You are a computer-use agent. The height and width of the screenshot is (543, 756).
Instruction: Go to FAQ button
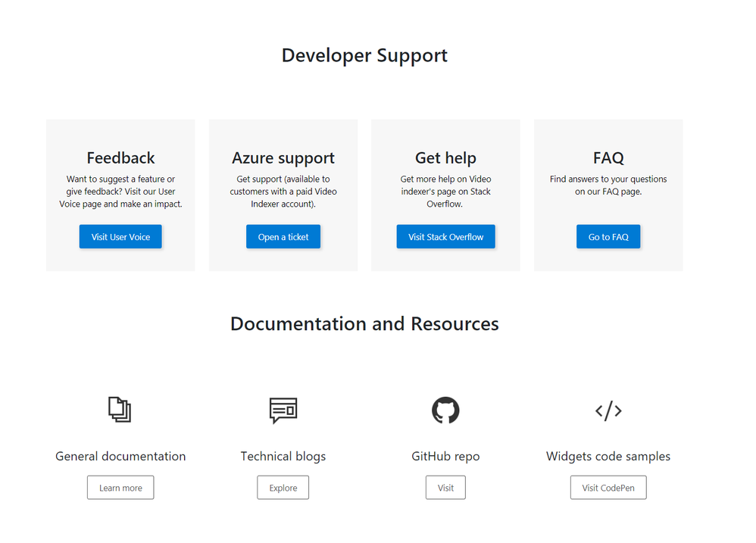(x=608, y=236)
